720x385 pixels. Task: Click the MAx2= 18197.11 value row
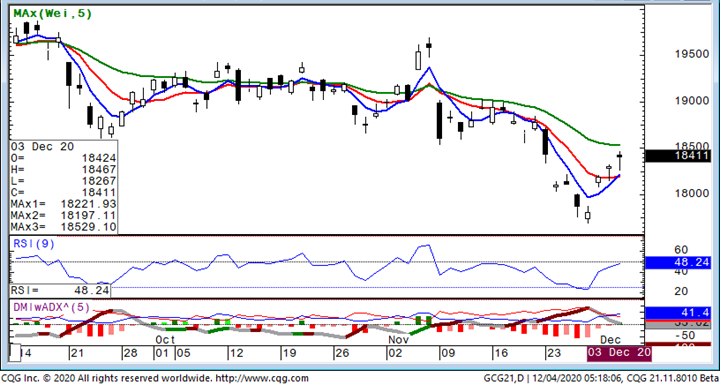(x=64, y=215)
